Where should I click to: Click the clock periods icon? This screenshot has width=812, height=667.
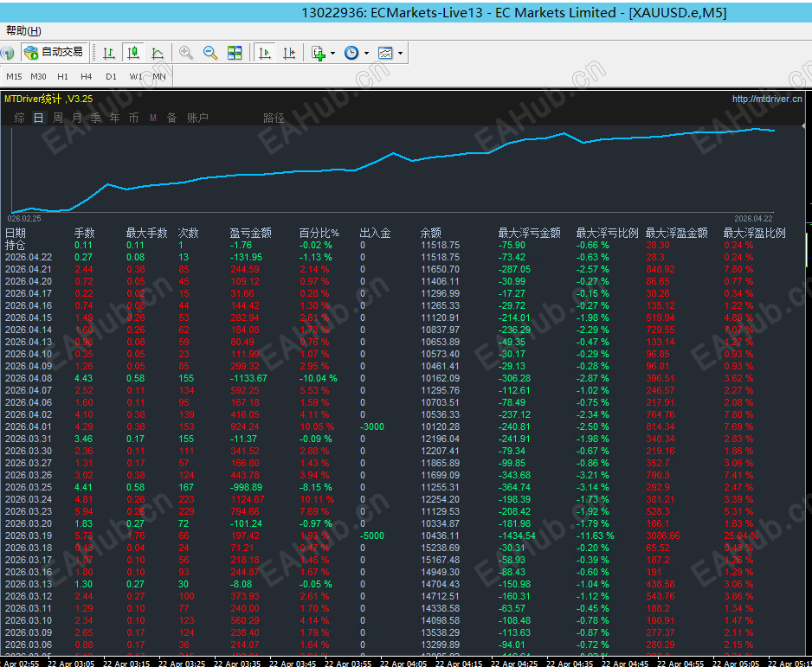[x=351, y=53]
